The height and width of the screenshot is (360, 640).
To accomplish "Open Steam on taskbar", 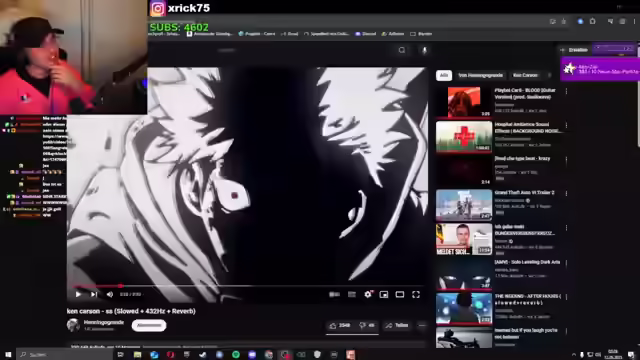I will pyautogui.click(x=203, y=354).
